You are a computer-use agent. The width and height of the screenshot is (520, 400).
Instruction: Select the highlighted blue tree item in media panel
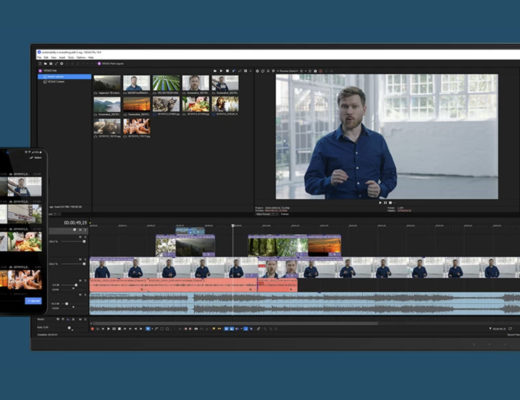pyautogui.click(x=64, y=77)
